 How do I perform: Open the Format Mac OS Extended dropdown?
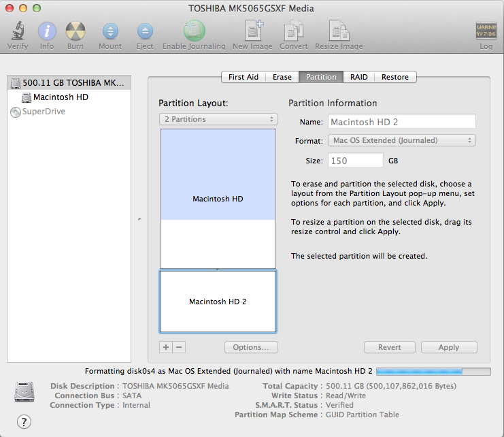tap(402, 140)
